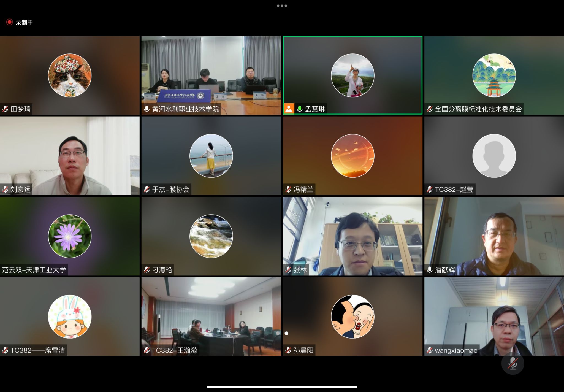Tap the home indicator bar at bottom
564x392 pixels.
point(282,387)
